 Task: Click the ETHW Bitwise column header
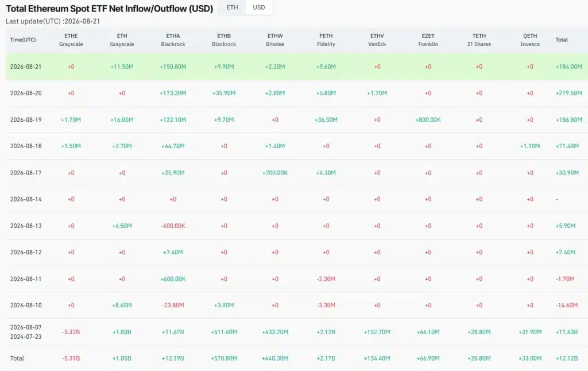coord(275,40)
